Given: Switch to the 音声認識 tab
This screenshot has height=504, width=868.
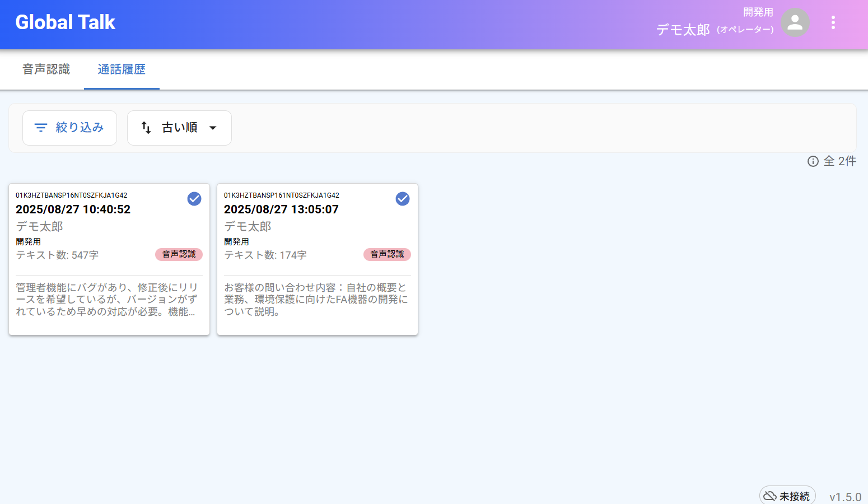Looking at the screenshot, I should (x=46, y=69).
